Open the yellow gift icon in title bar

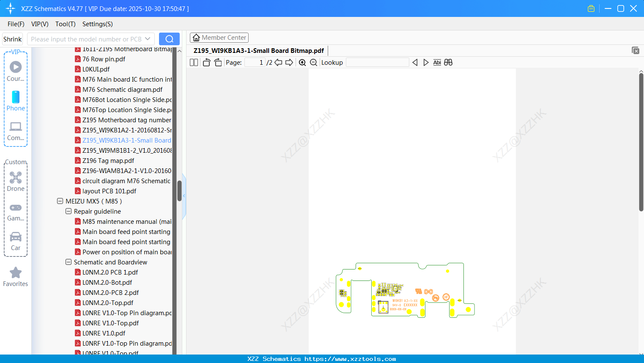(x=591, y=8)
